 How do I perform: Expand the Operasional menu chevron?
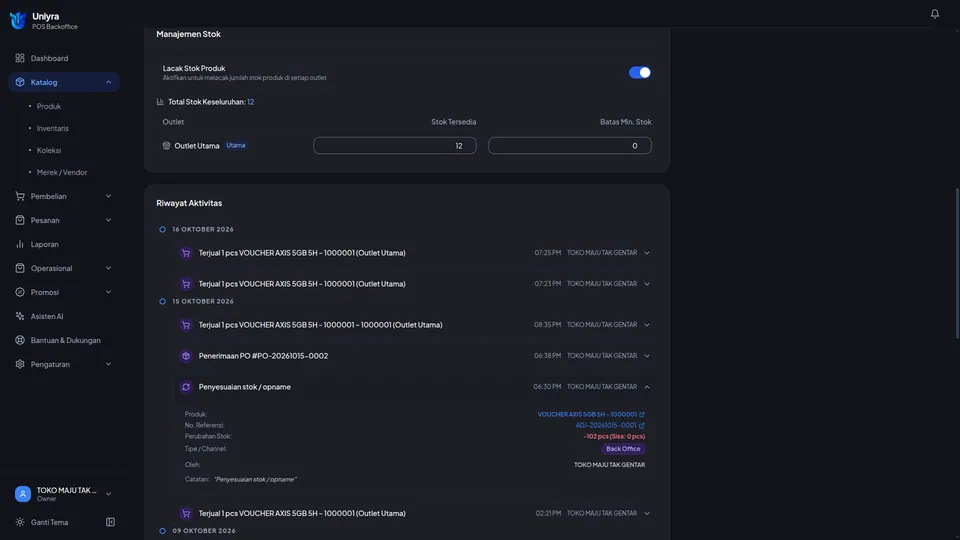pos(108,268)
